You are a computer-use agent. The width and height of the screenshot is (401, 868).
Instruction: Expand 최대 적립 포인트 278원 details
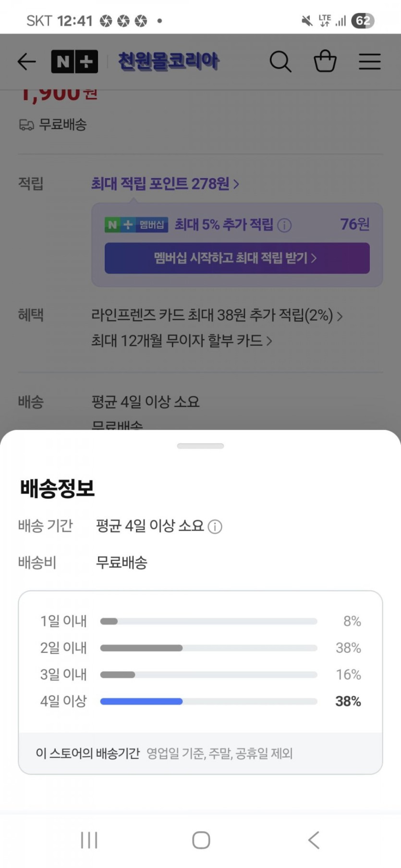165,184
